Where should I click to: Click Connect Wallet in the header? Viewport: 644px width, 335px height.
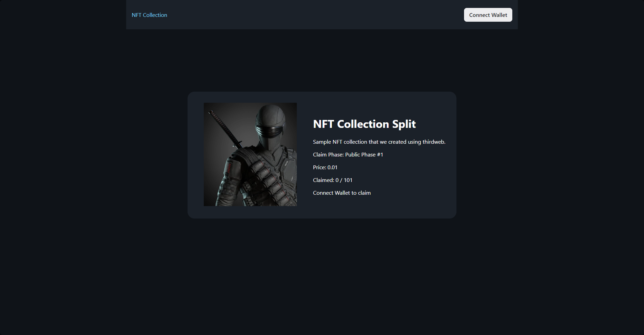coord(488,15)
